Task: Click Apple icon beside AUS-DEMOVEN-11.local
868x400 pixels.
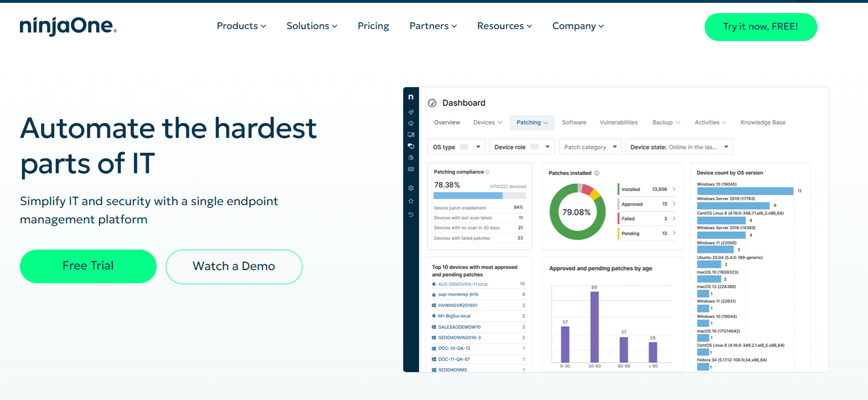Action: click(x=433, y=284)
